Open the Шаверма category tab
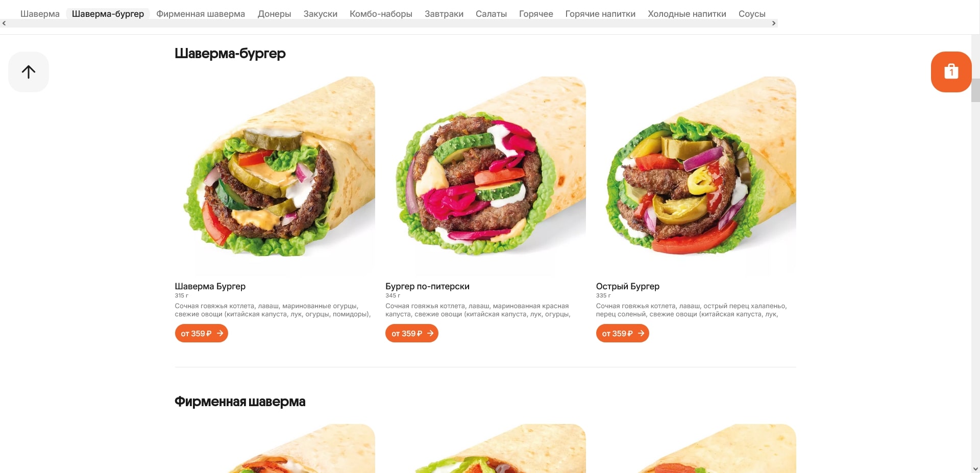Screen dimensions: 980x473 coord(40,14)
